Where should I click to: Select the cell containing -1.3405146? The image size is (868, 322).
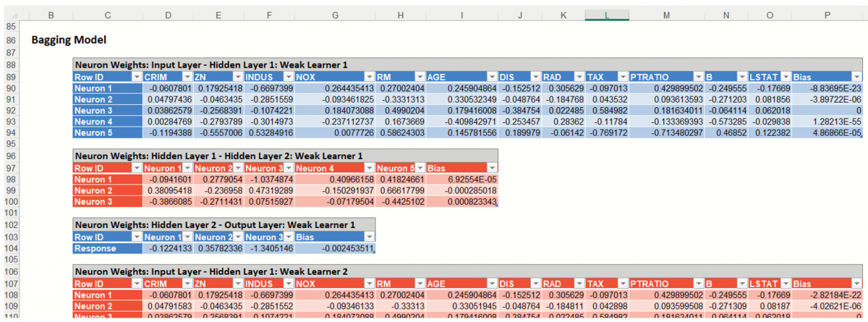[x=268, y=249]
